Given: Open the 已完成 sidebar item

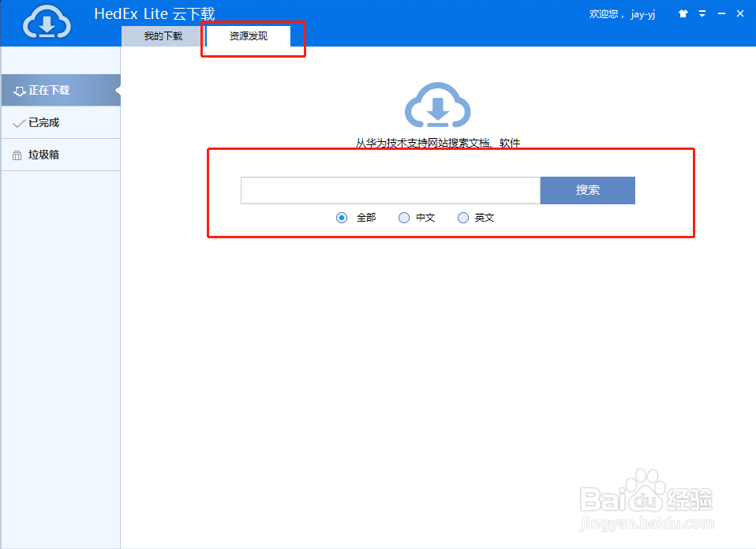Looking at the screenshot, I should pyautogui.click(x=61, y=122).
